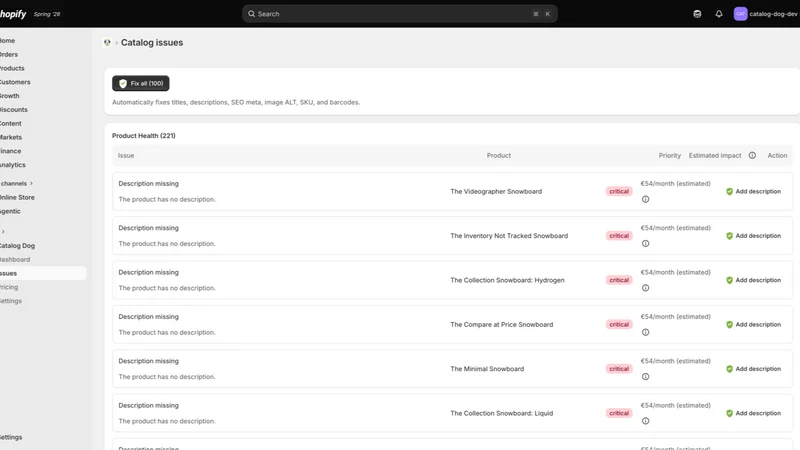Open Growth in sidebar
The width and height of the screenshot is (800, 450).
point(10,96)
